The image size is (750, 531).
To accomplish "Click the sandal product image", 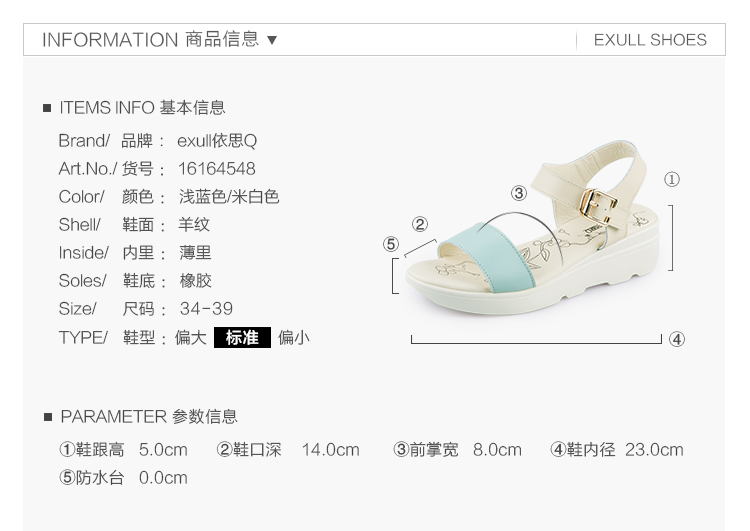I will click(532, 229).
